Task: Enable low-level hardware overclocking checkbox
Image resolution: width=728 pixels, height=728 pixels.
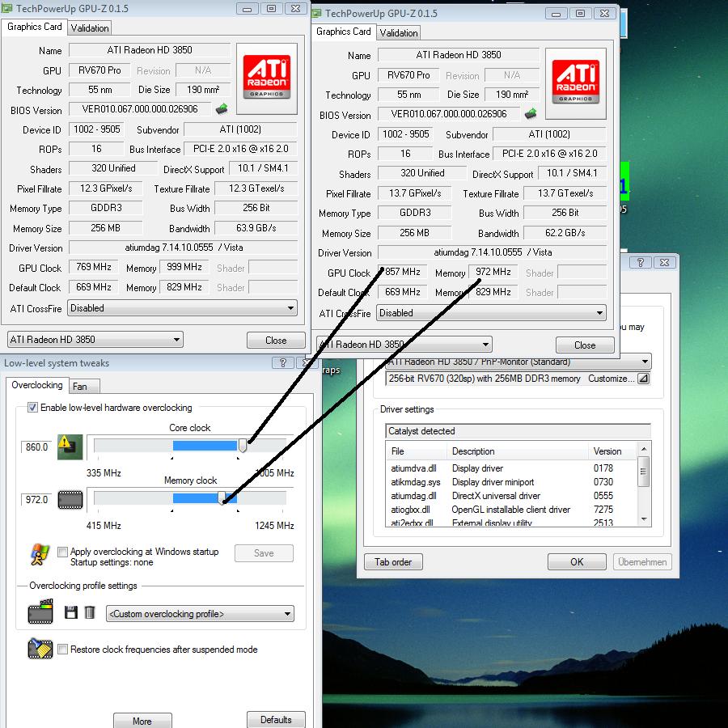Action: click(32, 407)
